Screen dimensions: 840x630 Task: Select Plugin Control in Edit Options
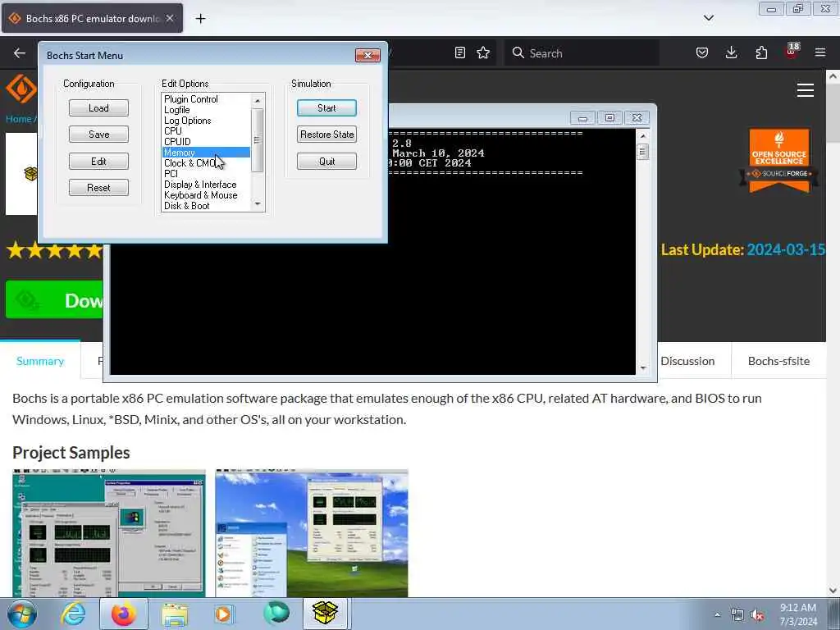(190, 99)
